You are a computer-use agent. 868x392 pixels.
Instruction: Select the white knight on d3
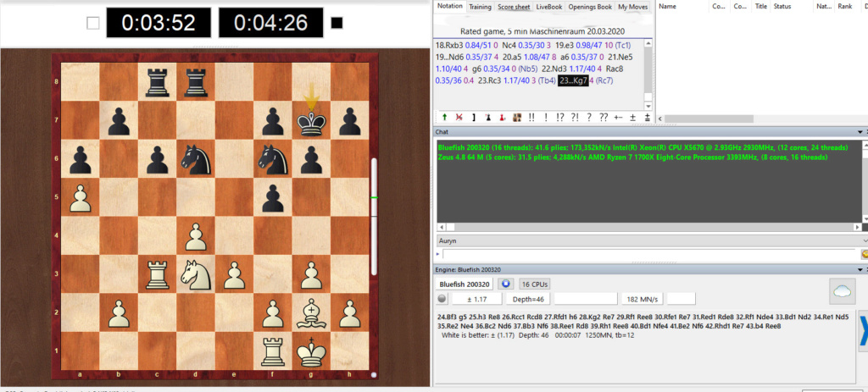196,273
